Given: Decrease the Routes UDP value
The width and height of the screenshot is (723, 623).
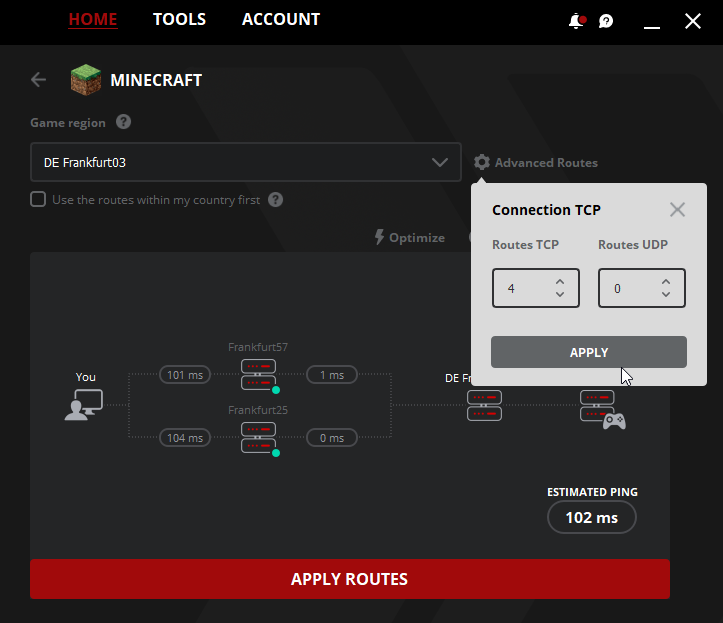Looking at the screenshot, I should (666, 294).
